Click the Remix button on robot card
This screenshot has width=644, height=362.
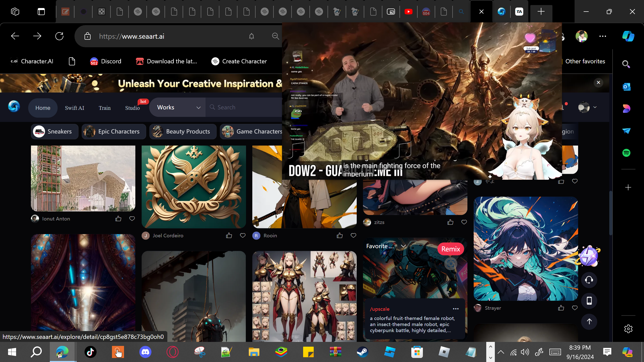point(451,249)
